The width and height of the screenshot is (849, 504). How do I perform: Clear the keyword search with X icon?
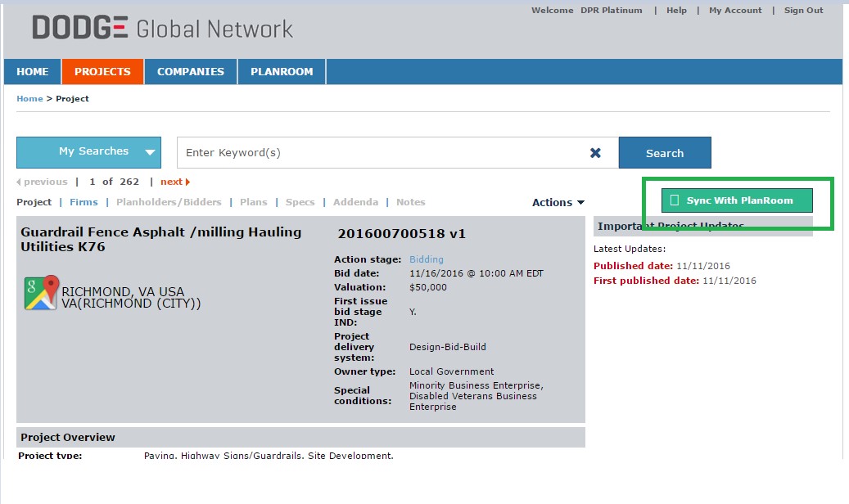pos(595,153)
